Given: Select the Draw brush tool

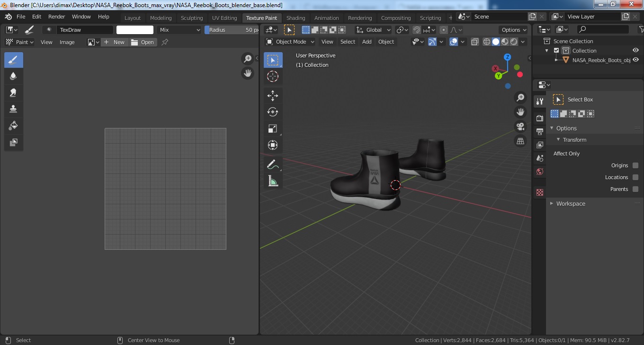Looking at the screenshot, I should pos(13,60).
